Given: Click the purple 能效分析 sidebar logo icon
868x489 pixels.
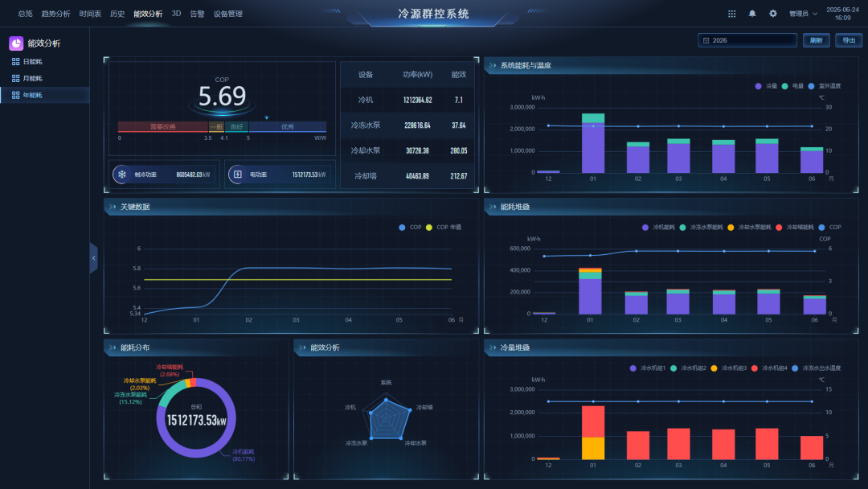Looking at the screenshot, I should [16, 43].
